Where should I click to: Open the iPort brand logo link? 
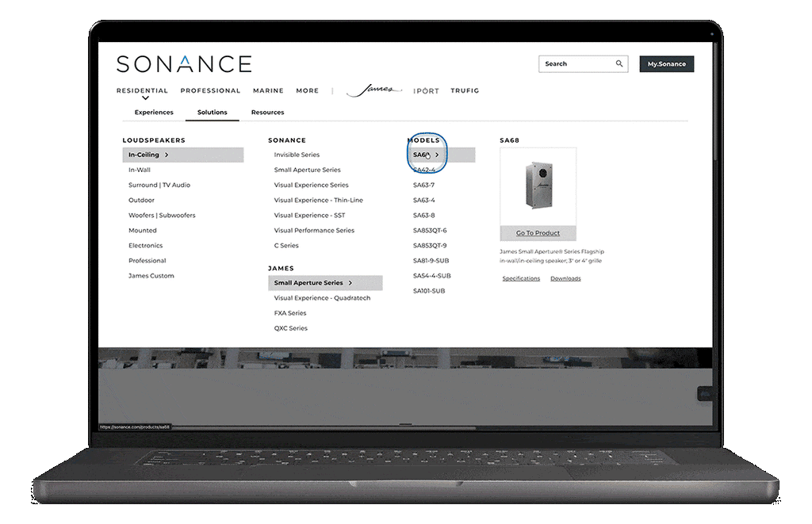point(426,91)
